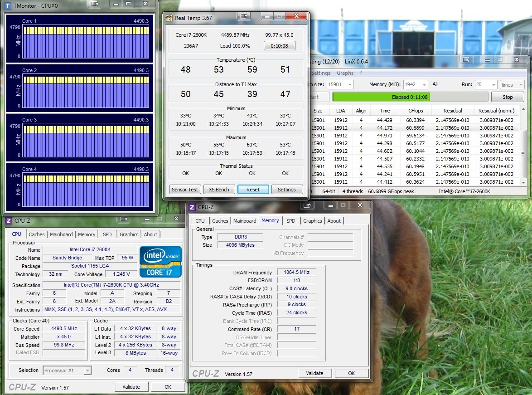
Task: Switch to Caches tab in left CPU-Z
Action: 37,234
